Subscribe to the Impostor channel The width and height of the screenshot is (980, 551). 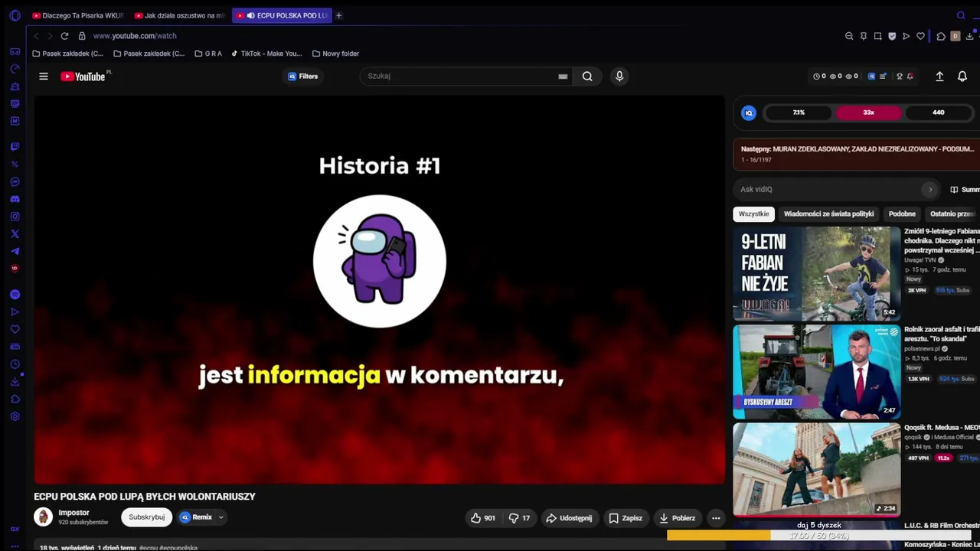pos(146,517)
